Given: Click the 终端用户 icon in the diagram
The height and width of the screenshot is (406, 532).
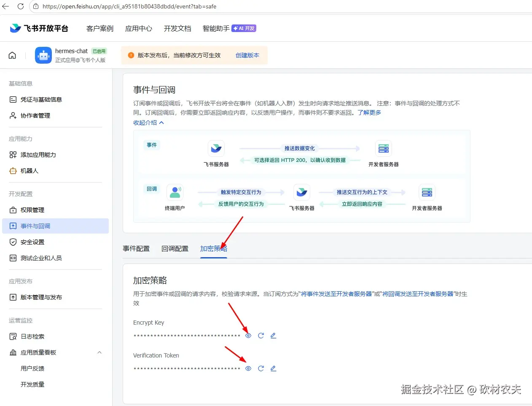Looking at the screenshot, I should pos(175,192).
